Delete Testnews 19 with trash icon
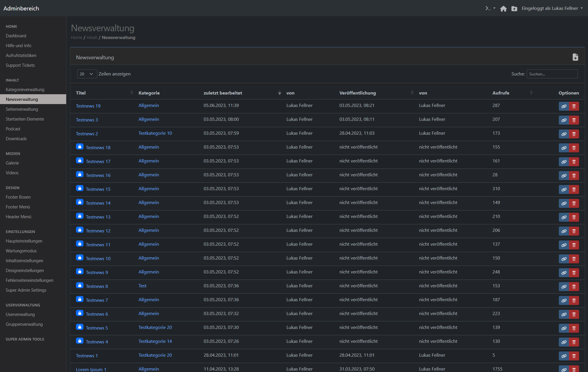Viewport: 588px width, 372px height. (574, 106)
